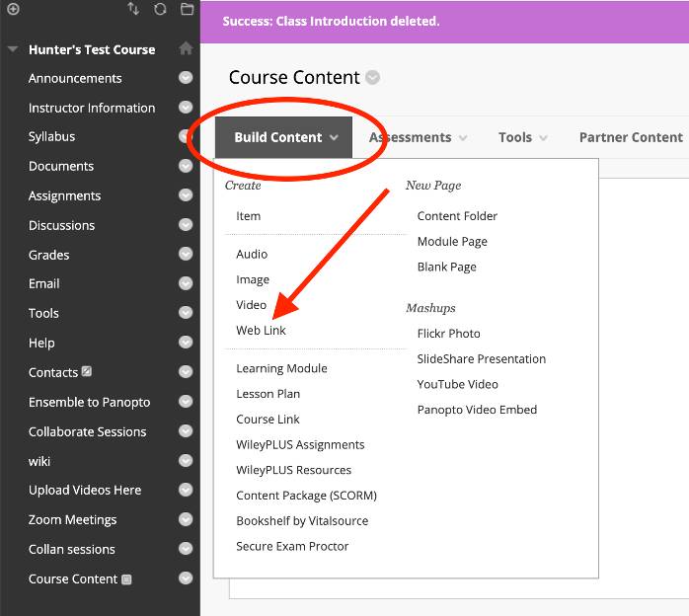Click the reorder arrows icon in sidebar header
Image resolution: width=689 pixels, height=616 pixels.
click(x=133, y=9)
